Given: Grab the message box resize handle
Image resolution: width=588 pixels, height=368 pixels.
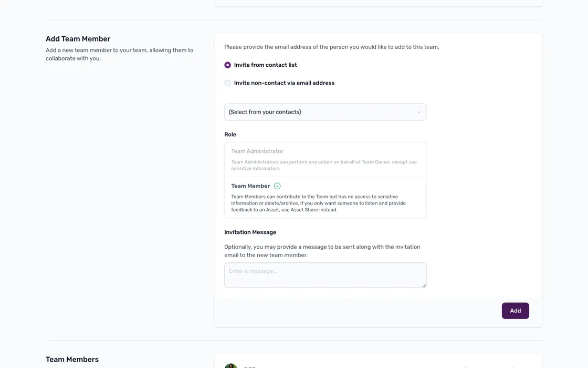Looking at the screenshot, I should [x=423, y=285].
